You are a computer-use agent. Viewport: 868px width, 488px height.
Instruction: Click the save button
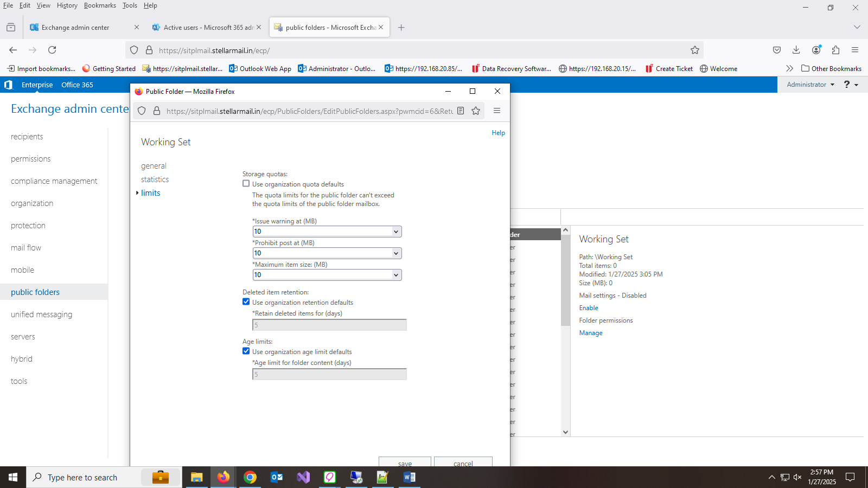405,462
